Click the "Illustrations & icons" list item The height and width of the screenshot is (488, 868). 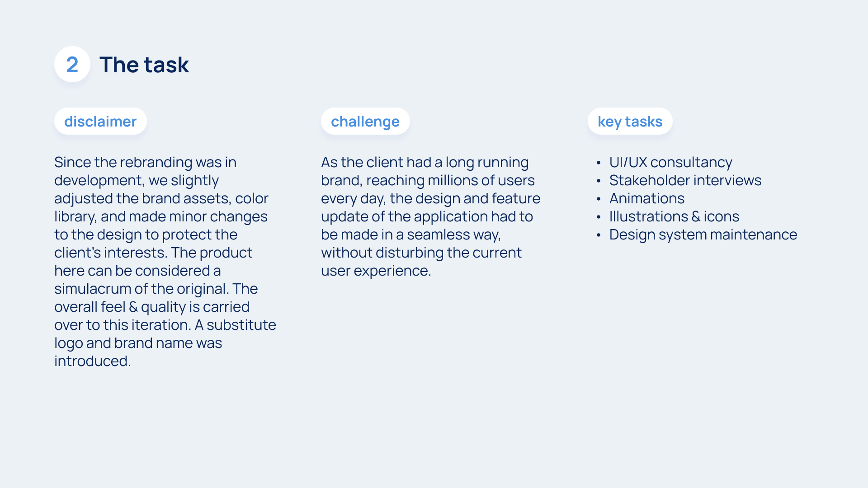[x=674, y=216]
